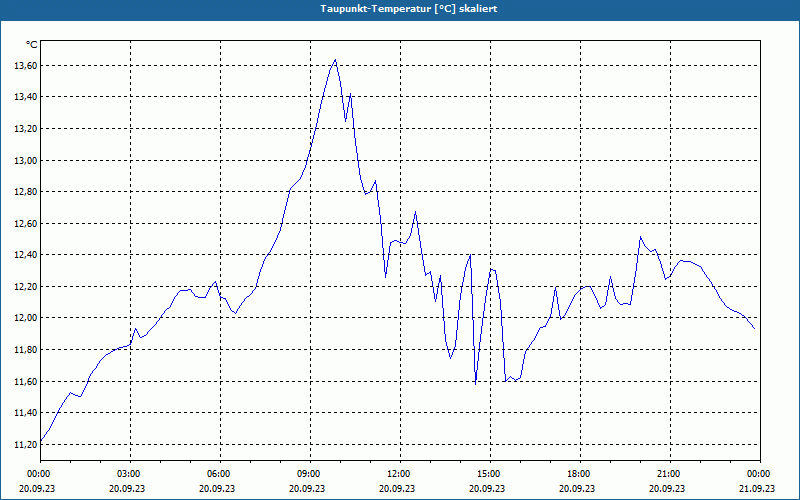
Task: Click the 21.09.23 date label
Action: point(757,488)
